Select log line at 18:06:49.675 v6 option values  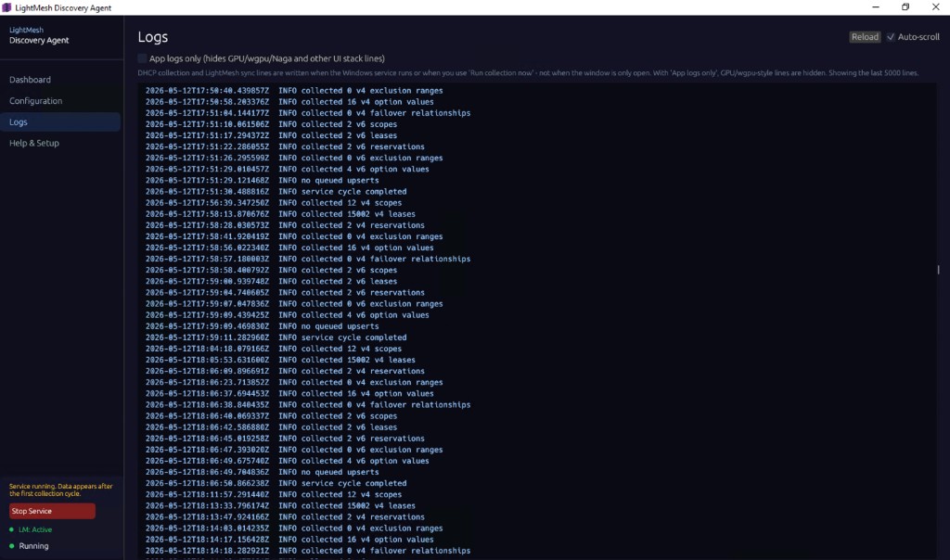coord(288,461)
